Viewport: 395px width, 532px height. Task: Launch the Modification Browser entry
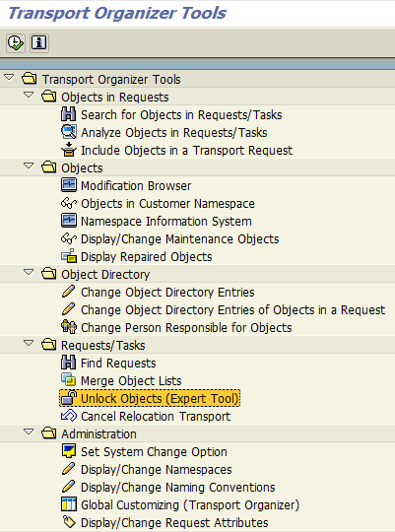pos(136,186)
